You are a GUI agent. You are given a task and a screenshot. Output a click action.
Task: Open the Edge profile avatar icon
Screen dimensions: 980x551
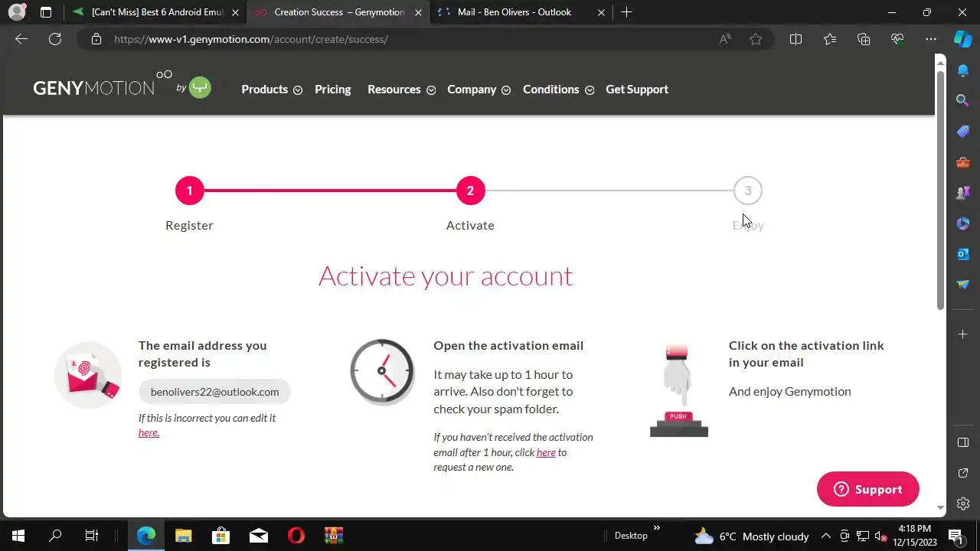18,12
